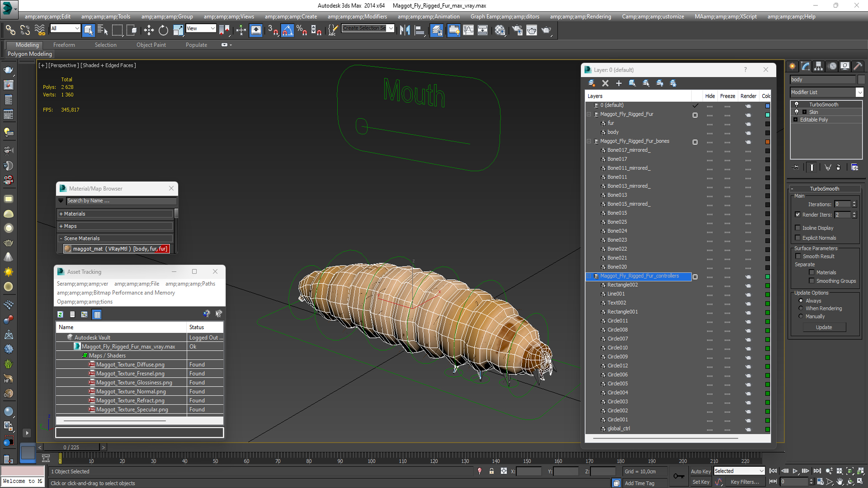The image size is (868, 488).
Task: Enable the Isoline Display checkbox
Action: 798,228
